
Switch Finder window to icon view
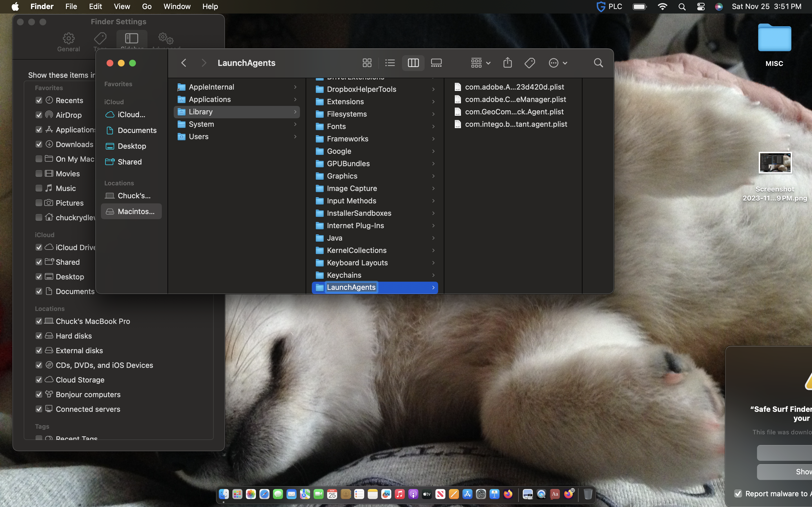367,63
